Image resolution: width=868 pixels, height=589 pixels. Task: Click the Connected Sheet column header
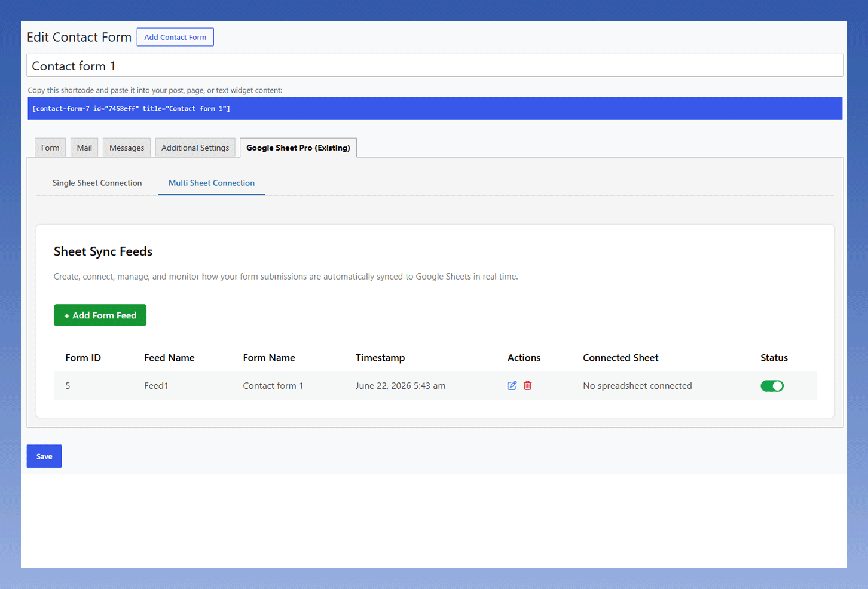click(x=621, y=358)
